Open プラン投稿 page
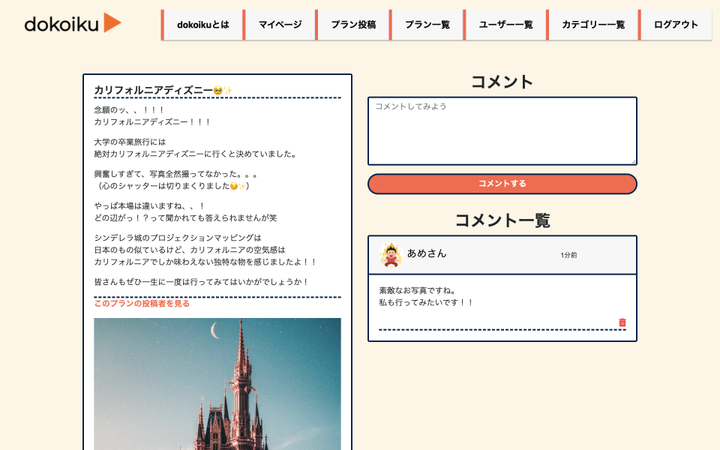 pos(353,25)
